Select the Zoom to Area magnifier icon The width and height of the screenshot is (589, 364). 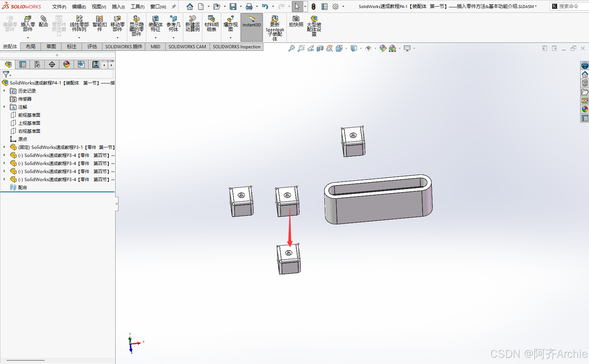pyautogui.click(x=301, y=48)
